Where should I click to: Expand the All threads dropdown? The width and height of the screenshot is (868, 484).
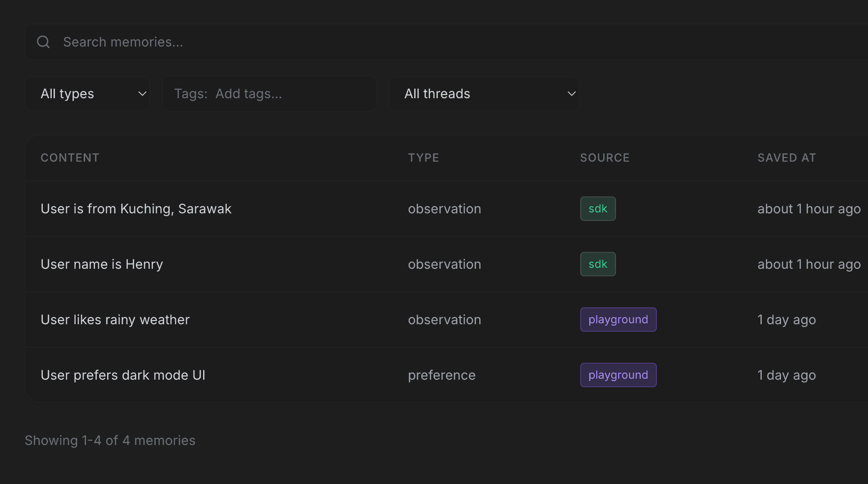[x=483, y=94]
